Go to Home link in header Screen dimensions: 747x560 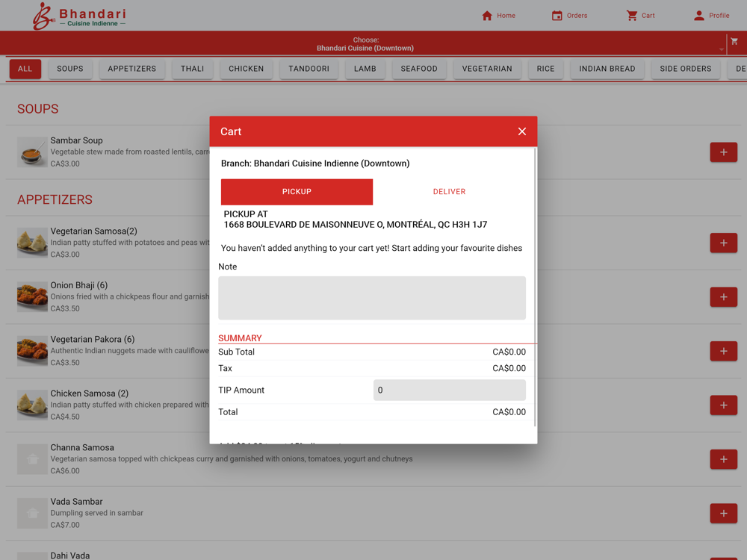click(x=506, y=16)
